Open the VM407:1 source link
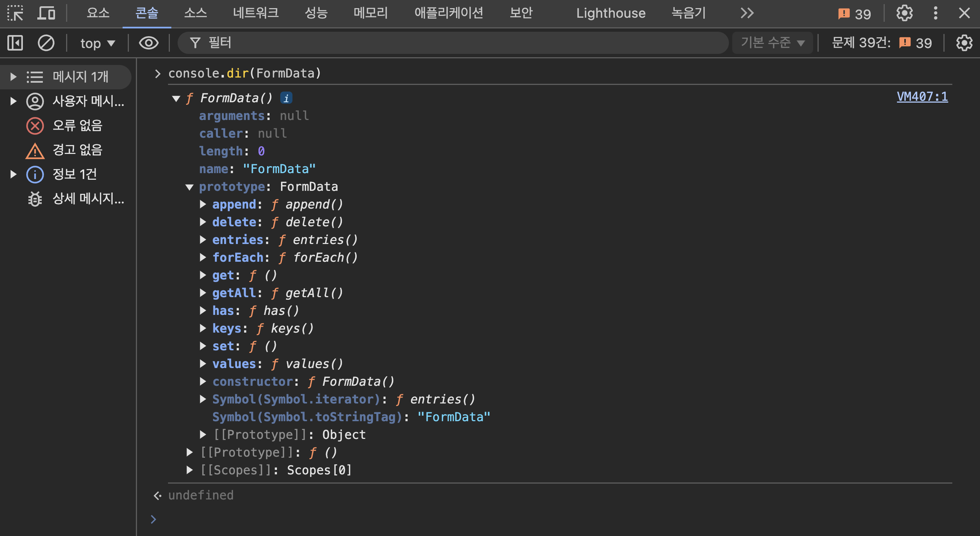980x536 pixels. (x=922, y=97)
